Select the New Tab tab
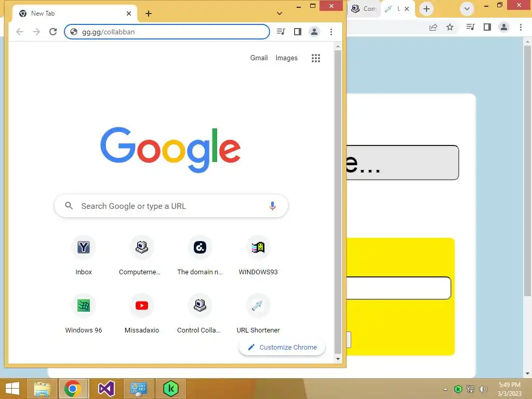532x399 pixels. pos(75,14)
